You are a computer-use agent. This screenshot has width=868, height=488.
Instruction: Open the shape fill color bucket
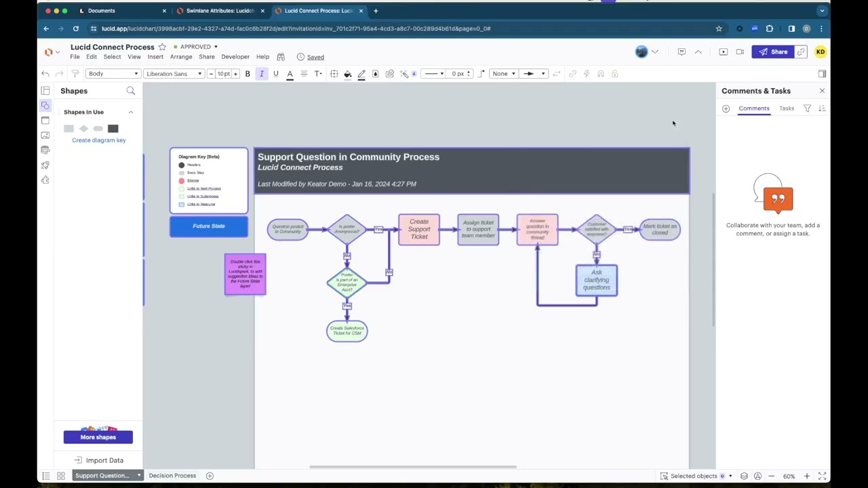click(348, 74)
